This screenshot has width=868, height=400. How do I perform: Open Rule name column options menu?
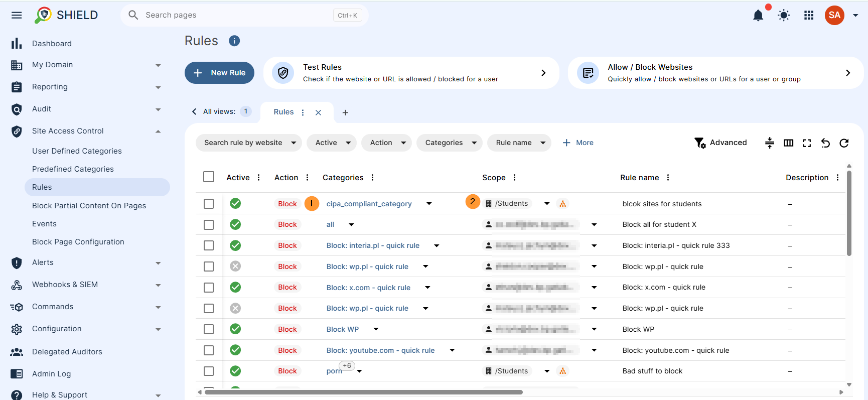pos(668,178)
